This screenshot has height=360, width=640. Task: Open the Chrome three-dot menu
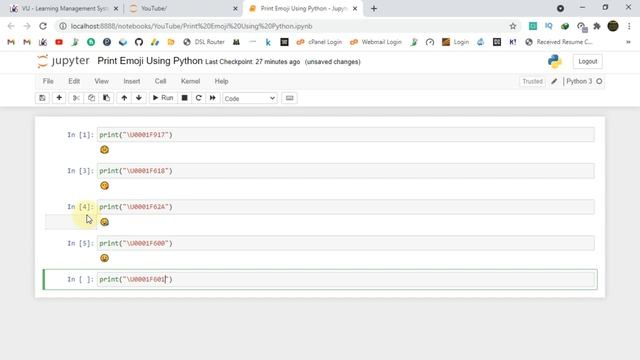629,26
